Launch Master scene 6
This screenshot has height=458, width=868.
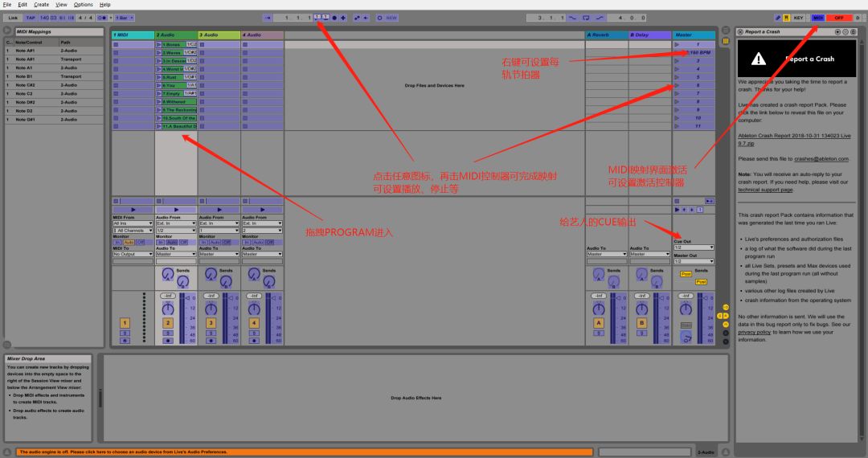coord(677,86)
